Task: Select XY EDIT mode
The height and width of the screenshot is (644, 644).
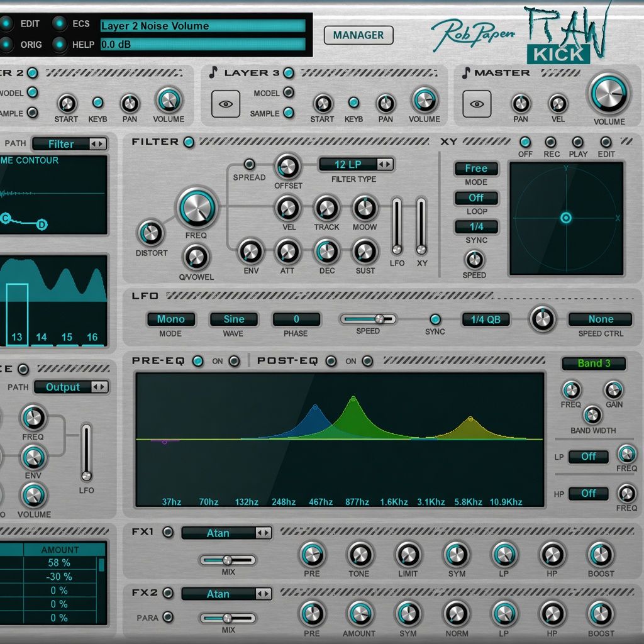Action: pos(606,142)
